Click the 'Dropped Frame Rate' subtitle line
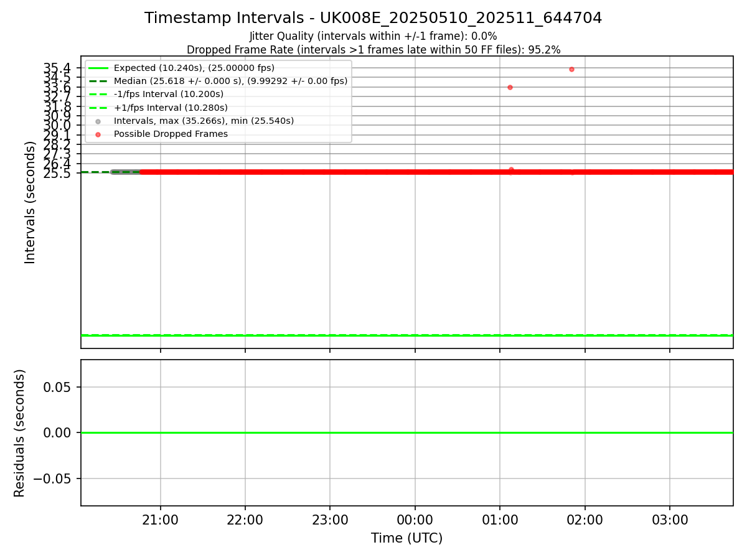747x560 pixels. (x=374, y=50)
